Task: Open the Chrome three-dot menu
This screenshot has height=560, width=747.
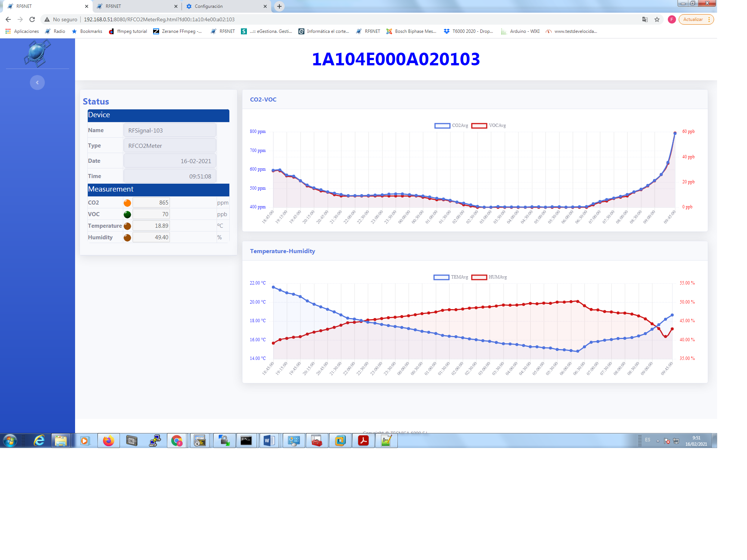Action: [709, 19]
